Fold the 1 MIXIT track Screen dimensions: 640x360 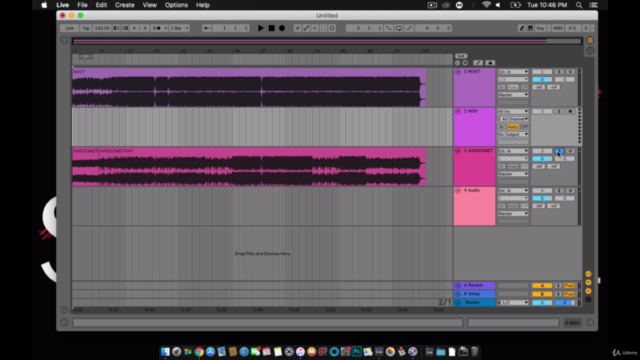458,72
